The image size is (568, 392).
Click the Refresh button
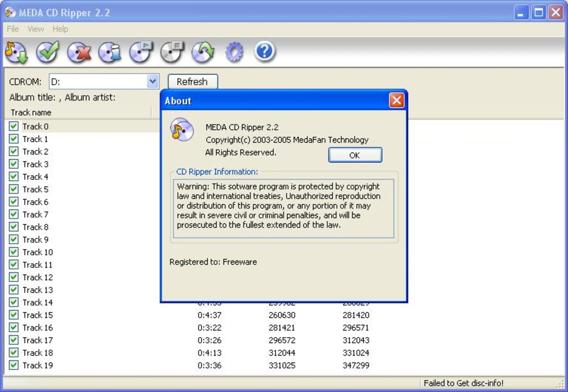[x=193, y=81]
